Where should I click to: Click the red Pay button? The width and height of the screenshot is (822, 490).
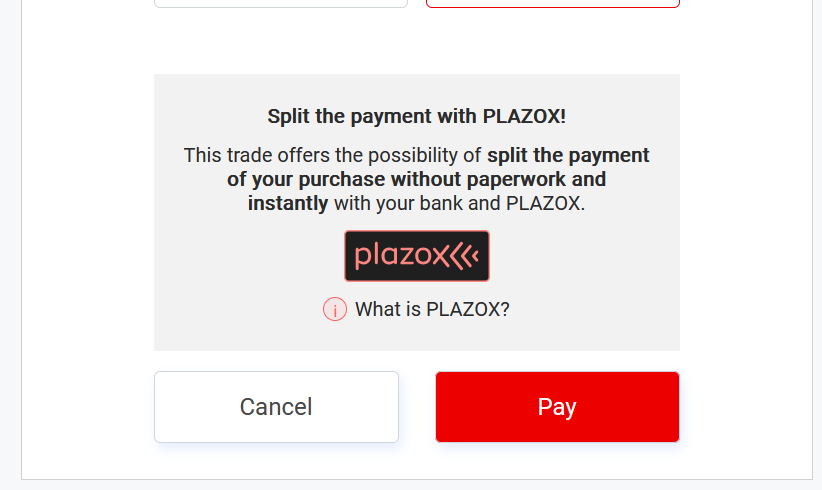coord(557,407)
